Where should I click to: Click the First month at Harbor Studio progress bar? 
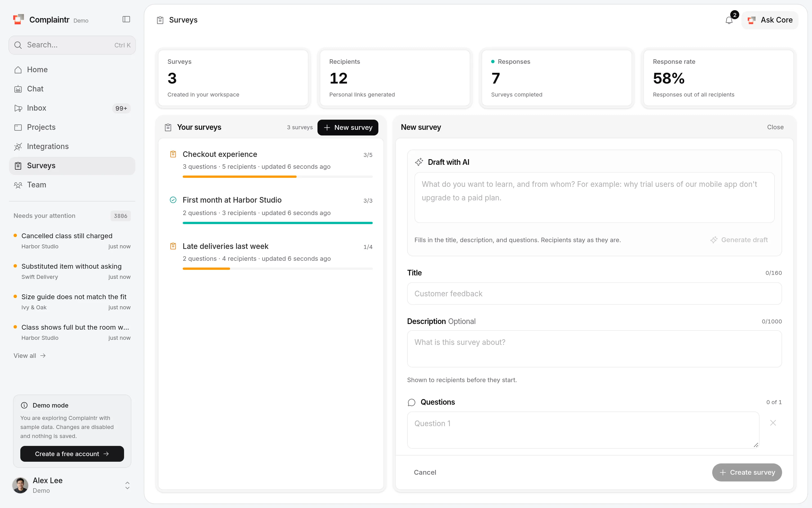point(277,223)
